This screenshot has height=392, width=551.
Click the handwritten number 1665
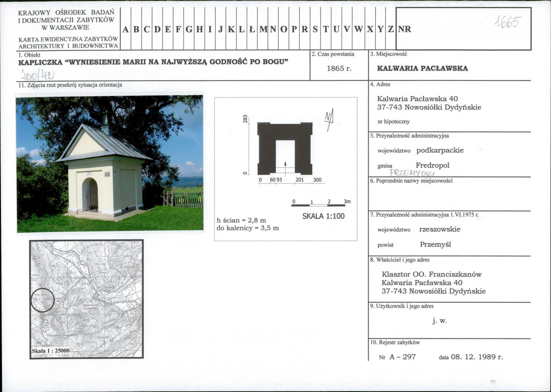[506, 22]
